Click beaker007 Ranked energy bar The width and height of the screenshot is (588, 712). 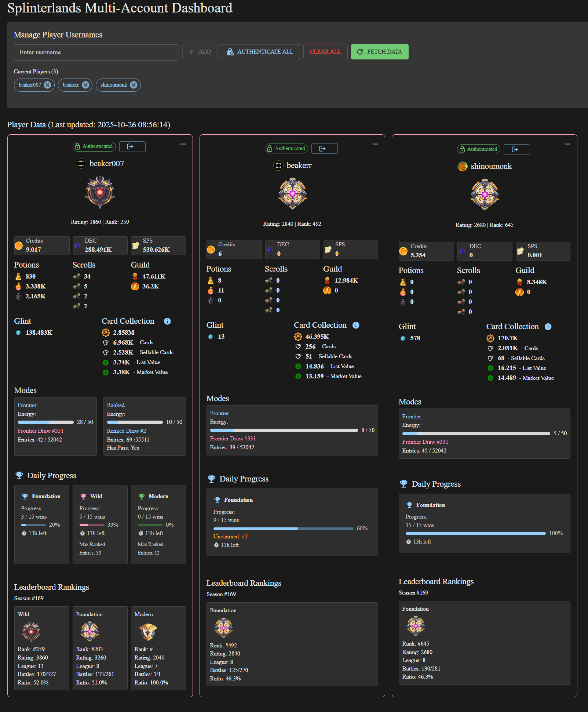pyautogui.click(x=135, y=422)
